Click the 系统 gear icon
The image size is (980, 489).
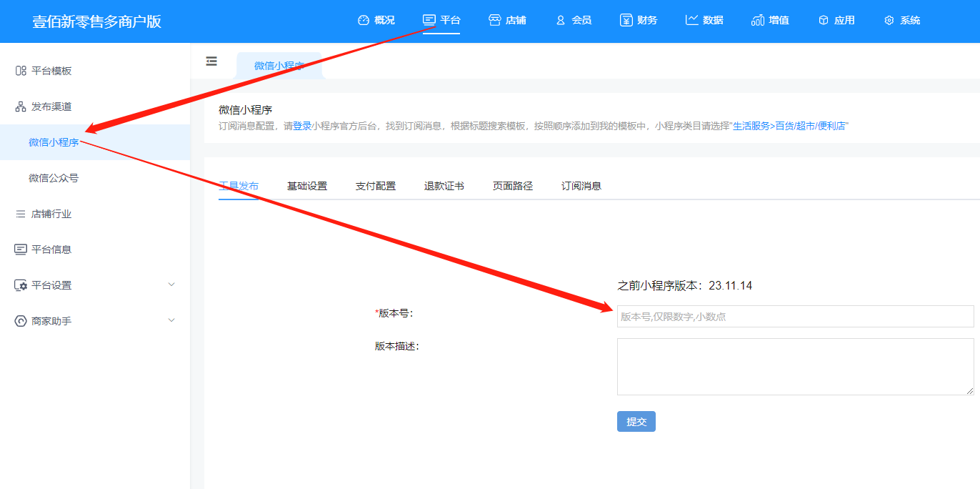[889, 20]
